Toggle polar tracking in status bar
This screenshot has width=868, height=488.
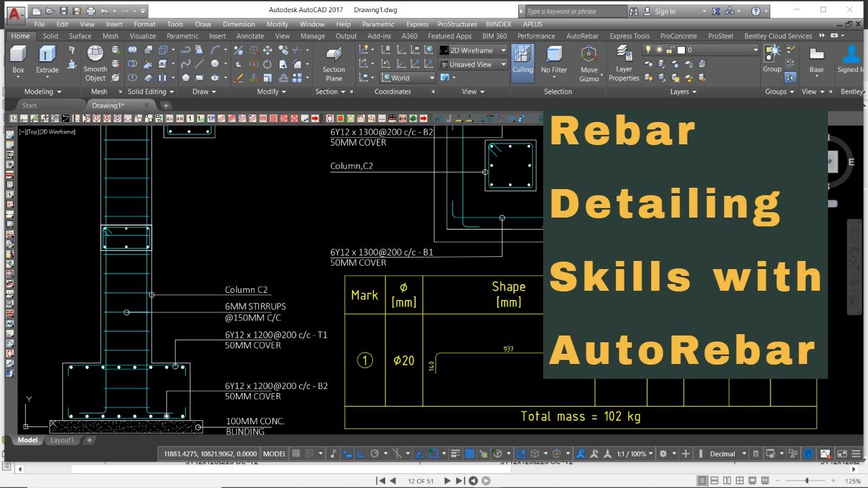click(x=374, y=453)
